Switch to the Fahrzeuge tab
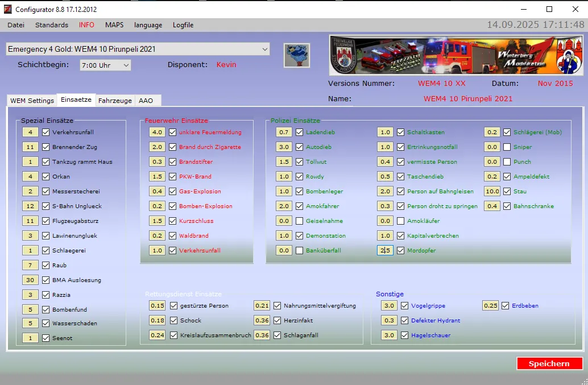 point(115,101)
